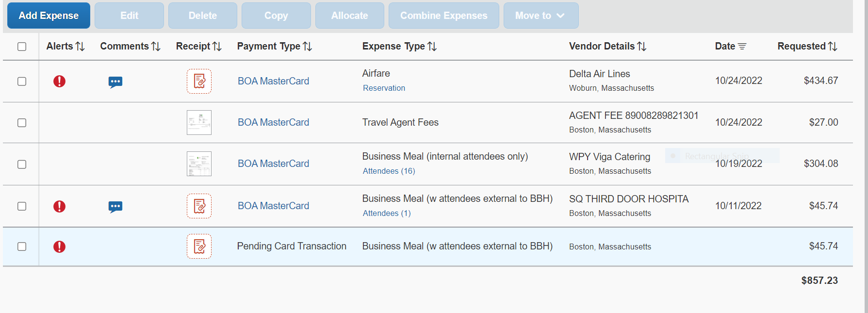Image resolution: width=868 pixels, height=313 pixels.
Task: Sort by Payment Type column arrows
Action: (307, 46)
